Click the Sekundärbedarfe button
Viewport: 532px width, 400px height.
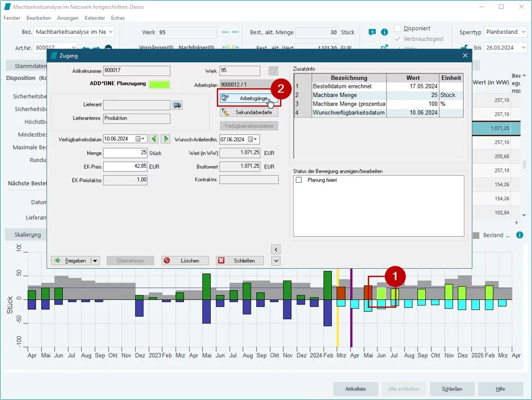pyautogui.click(x=249, y=112)
